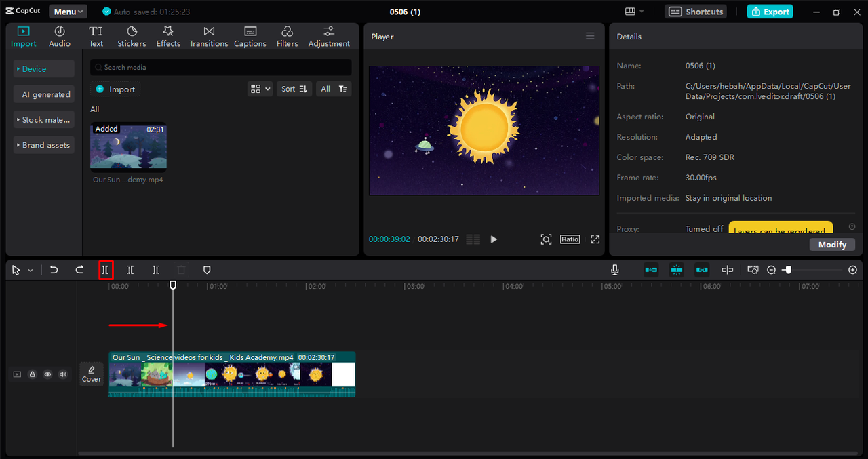Viewport: 868px width, 459px height.
Task: Click the Export button
Action: pos(770,12)
